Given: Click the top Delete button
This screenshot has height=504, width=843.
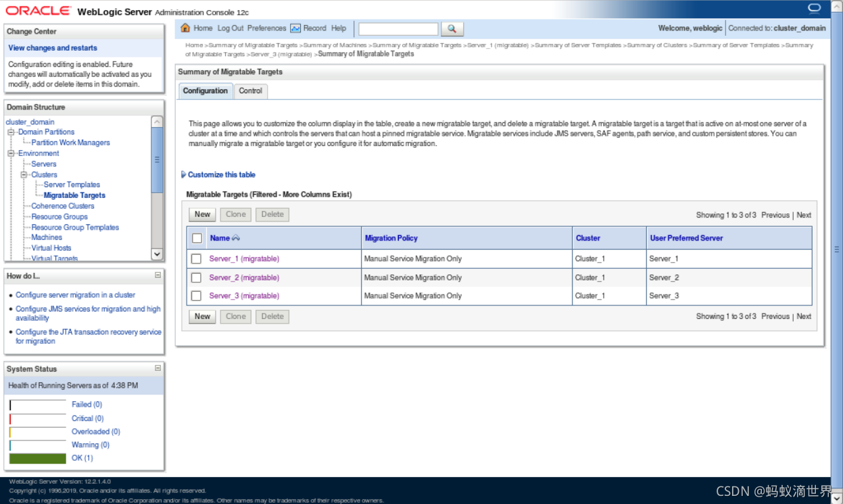Looking at the screenshot, I should pos(272,214).
